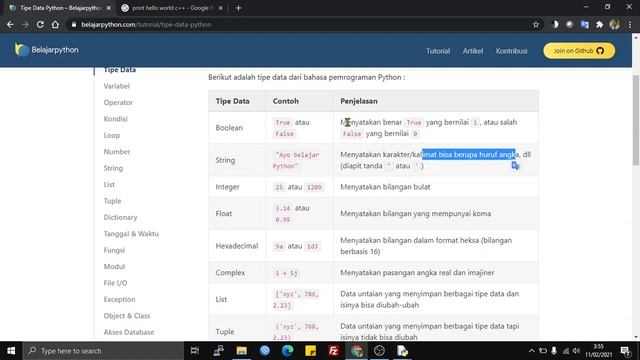This screenshot has width=640, height=360.
Task: Click the translate popup icon near selection
Action: 515,166
